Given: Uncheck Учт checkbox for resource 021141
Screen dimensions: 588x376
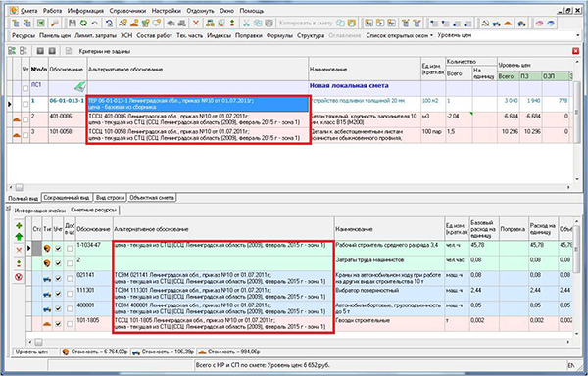Looking at the screenshot, I should (x=58, y=279).
